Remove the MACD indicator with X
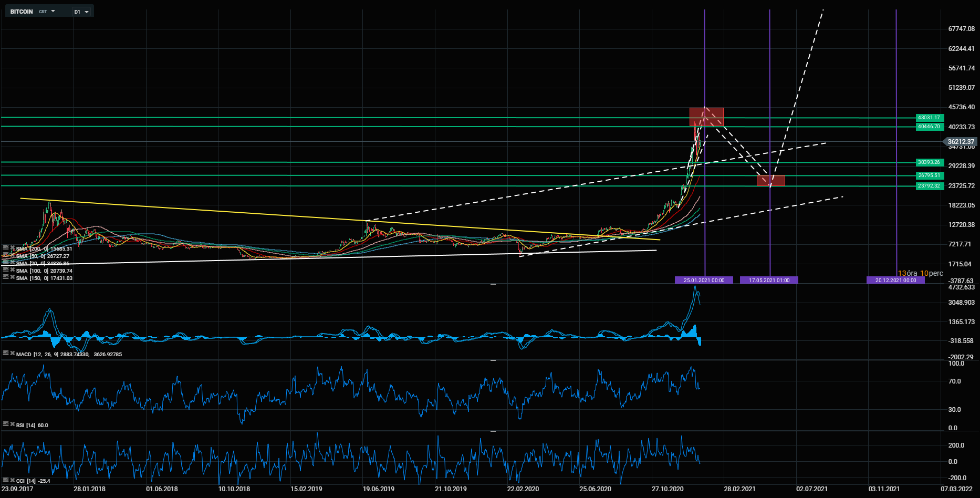The image size is (980, 498). (x=12, y=354)
